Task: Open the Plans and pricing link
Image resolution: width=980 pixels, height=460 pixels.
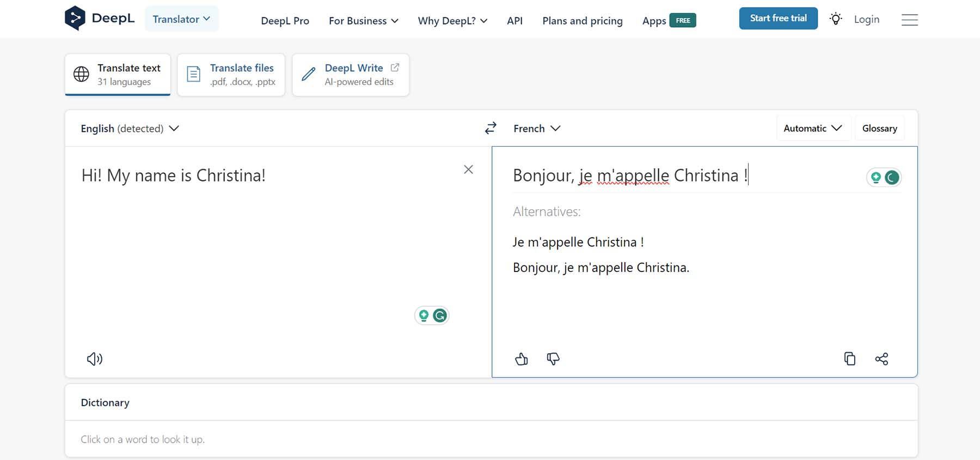Action: (582, 21)
